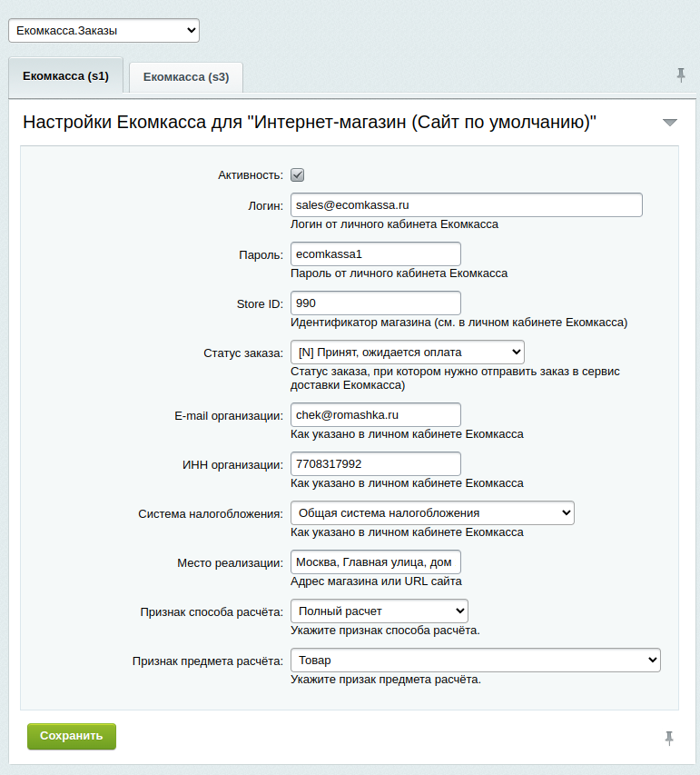Toggle the Активность checkbox
The width and height of the screenshot is (700, 775).
pyautogui.click(x=298, y=175)
